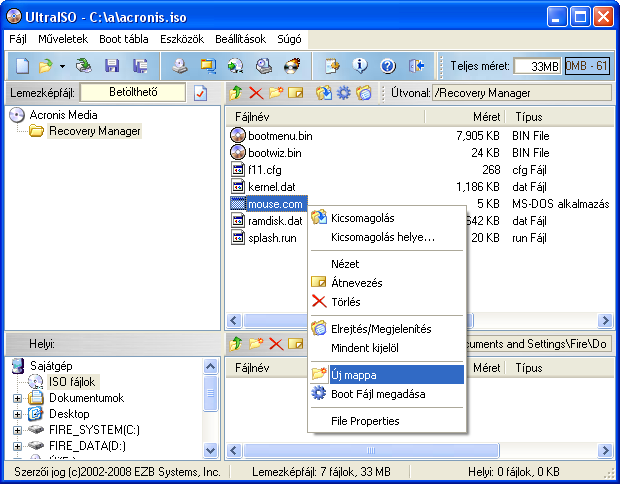Screen dimensions: 620x484
Task: Choose Átnevezés in the context menu
Action: pos(387,283)
